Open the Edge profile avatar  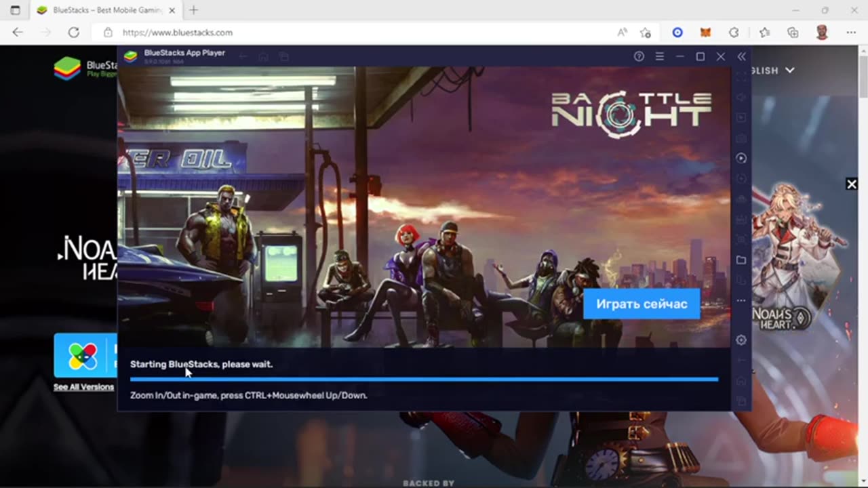click(x=822, y=32)
